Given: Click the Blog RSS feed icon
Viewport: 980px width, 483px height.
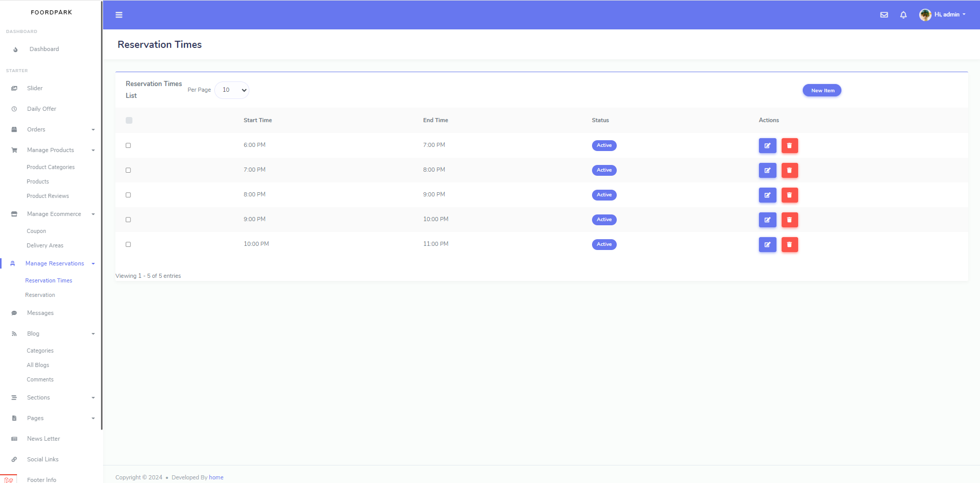Looking at the screenshot, I should [14, 334].
